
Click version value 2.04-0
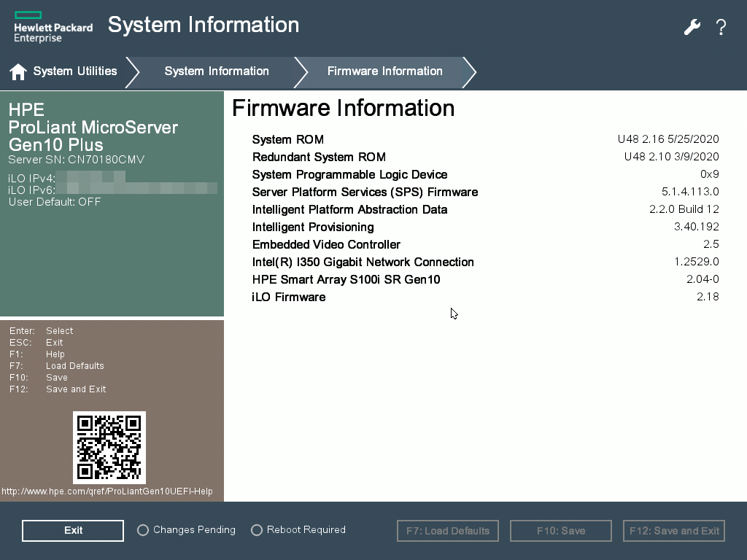[703, 279]
